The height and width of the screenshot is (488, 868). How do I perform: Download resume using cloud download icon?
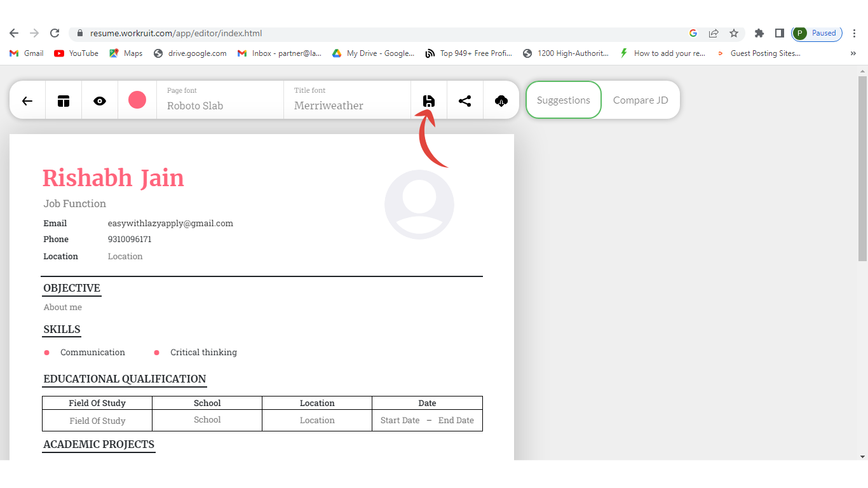(501, 100)
